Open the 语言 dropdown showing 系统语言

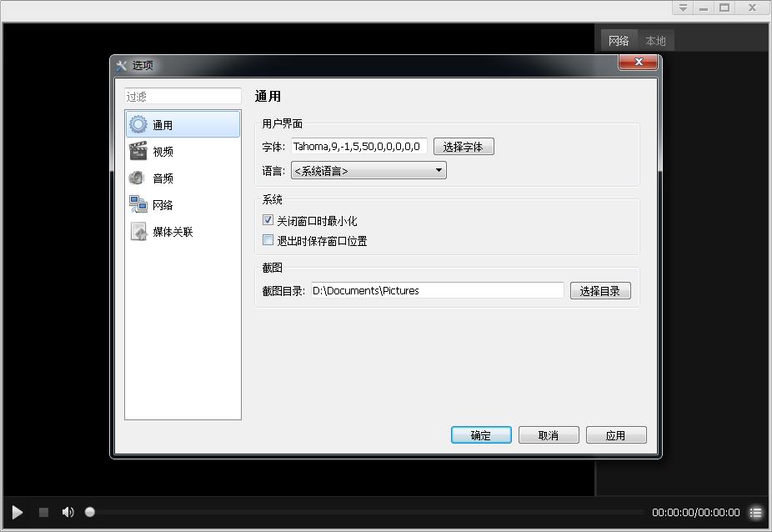click(368, 170)
